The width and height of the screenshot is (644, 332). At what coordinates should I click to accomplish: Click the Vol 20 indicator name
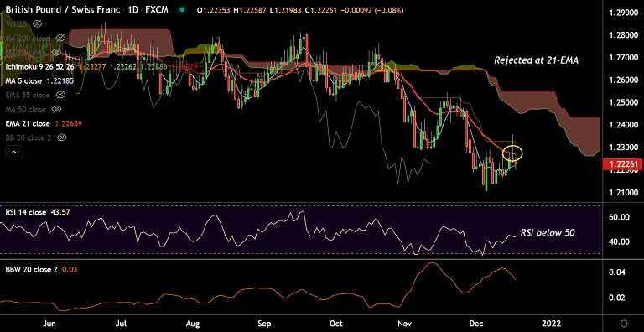(17, 23)
